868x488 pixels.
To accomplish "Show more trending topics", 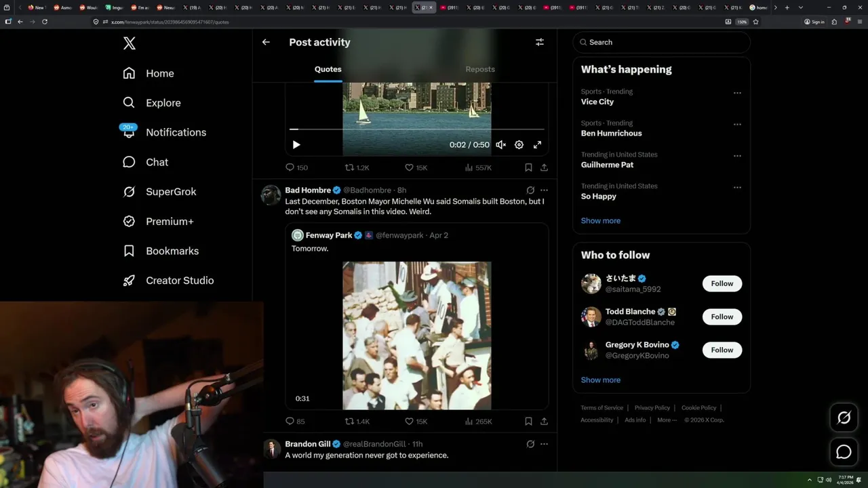I will click(x=601, y=221).
